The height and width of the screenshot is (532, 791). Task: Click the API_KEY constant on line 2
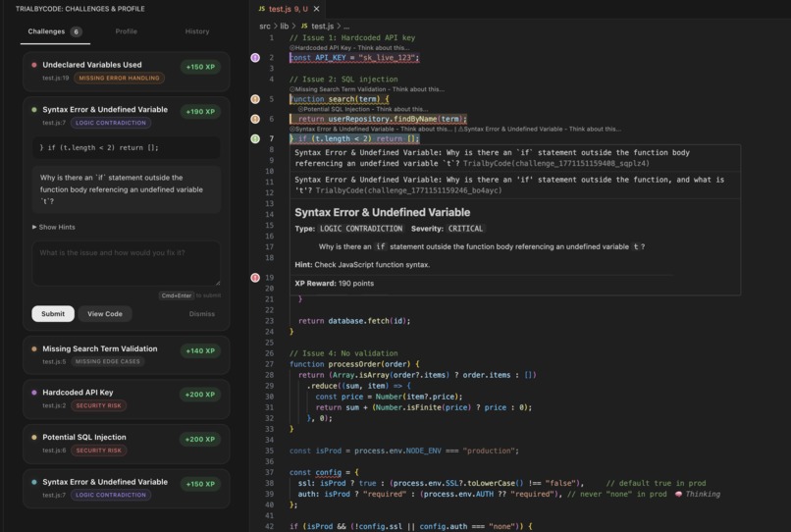tap(331, 58)
